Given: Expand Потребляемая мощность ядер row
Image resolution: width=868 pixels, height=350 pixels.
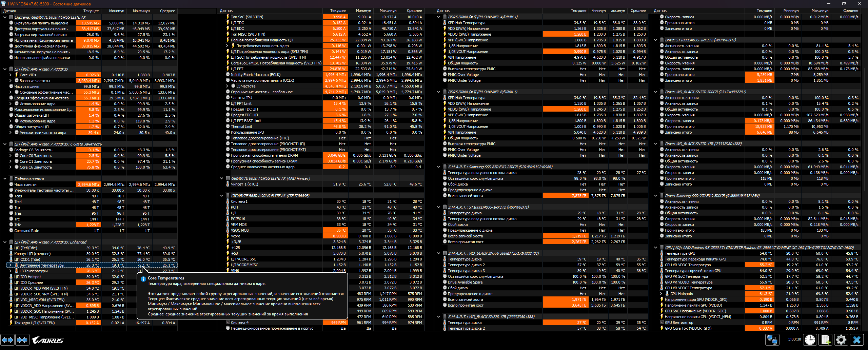Looking at the screenshot, I should 227,46.
